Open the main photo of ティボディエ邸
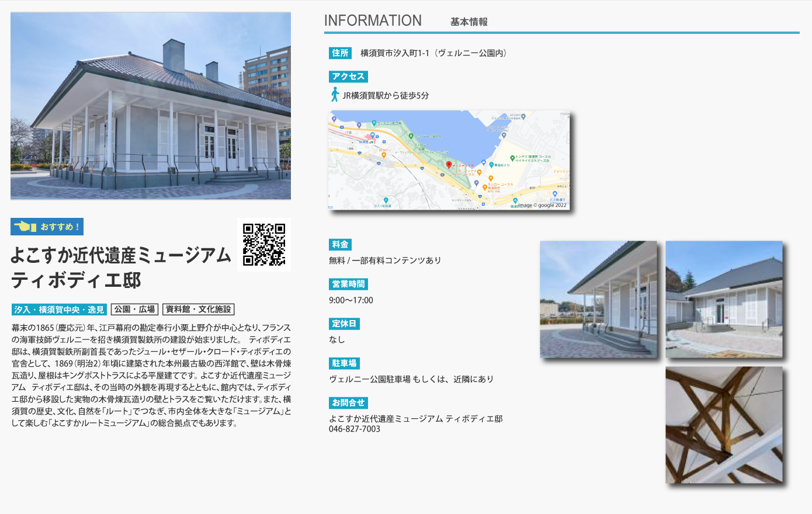Image resolution: width=812 pixels, height=514 pixels. [151, 106]
